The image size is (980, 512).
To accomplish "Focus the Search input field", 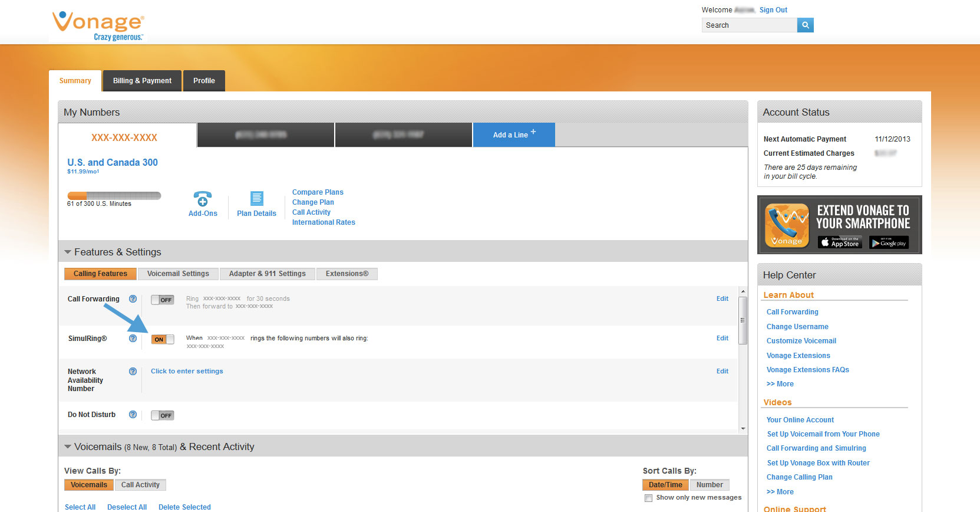I will (x=749, y=25).
